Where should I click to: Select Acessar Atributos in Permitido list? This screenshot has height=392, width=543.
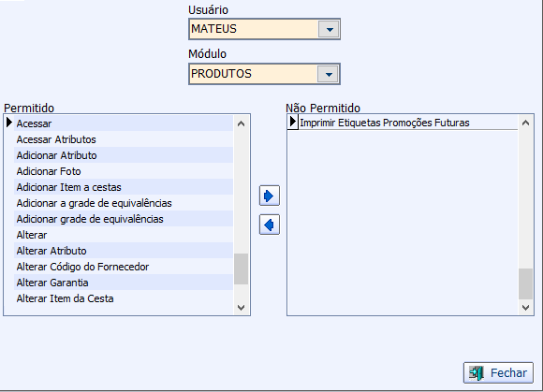(124, 139)
